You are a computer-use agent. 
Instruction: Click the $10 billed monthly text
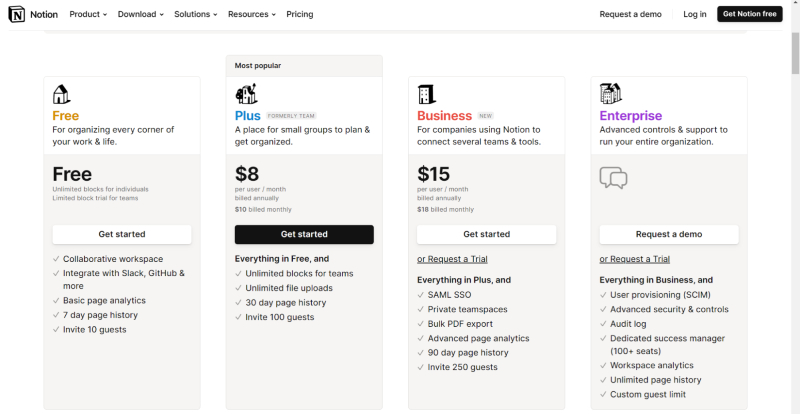pos(263,209)
